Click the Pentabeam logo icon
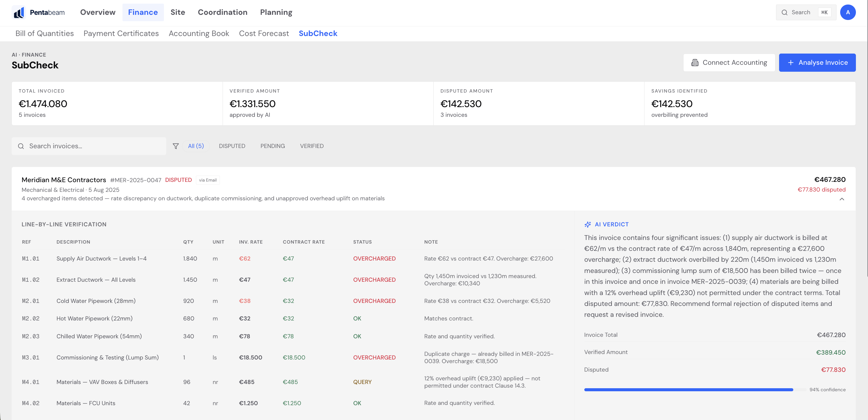868x420 pixels. point(19,12)
